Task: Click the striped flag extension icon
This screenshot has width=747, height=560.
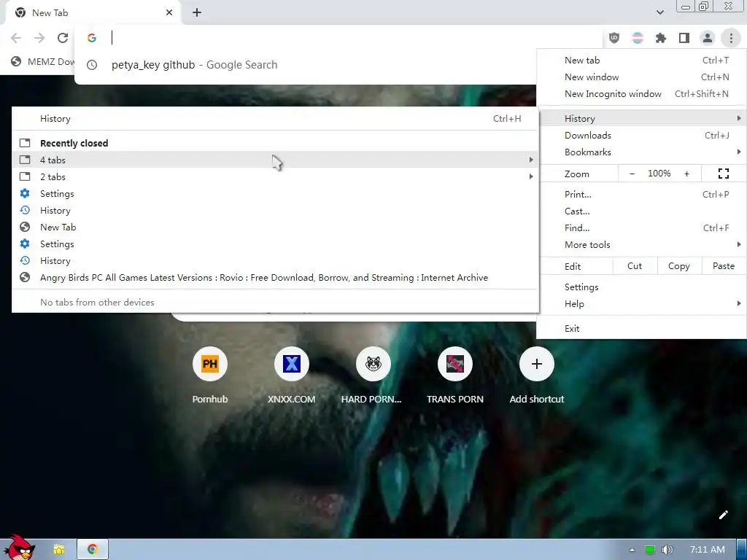Action: point(638,38)
